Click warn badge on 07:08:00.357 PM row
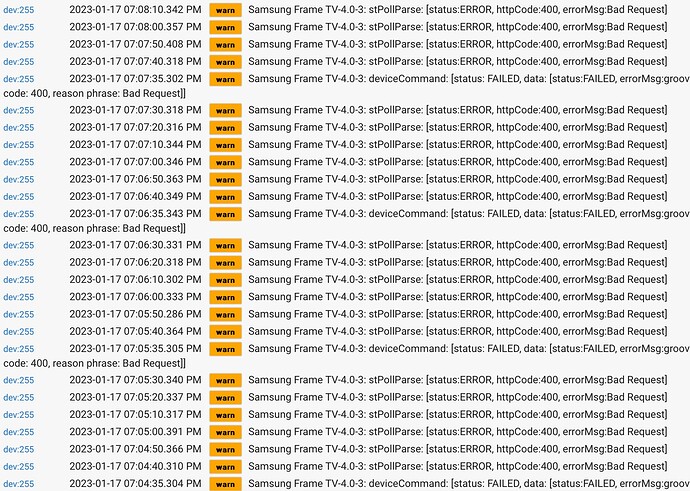Viewport: 690px width, 491px height. [x=225, y=27]
